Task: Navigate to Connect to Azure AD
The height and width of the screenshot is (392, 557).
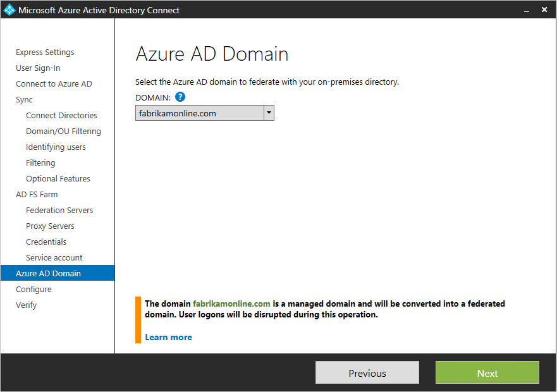Action: (54, 84)
